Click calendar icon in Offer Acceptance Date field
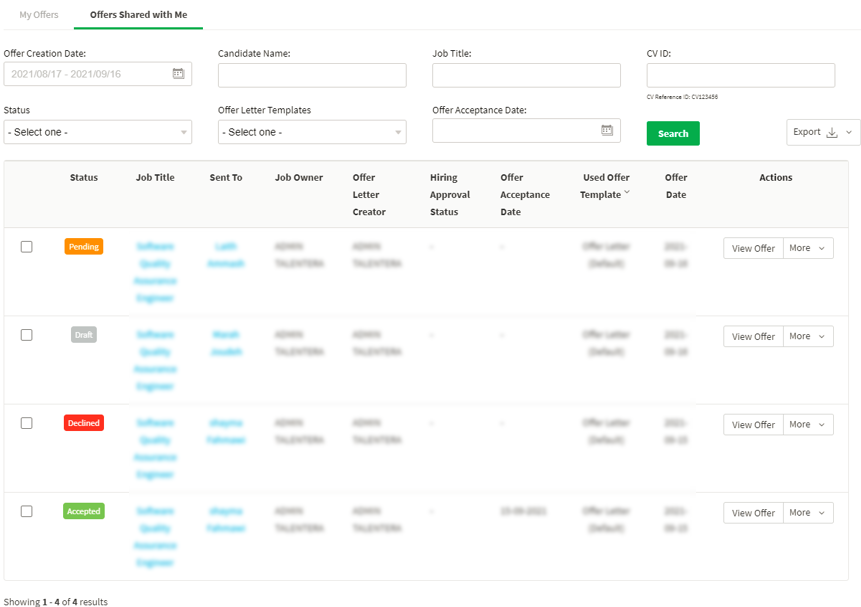The height and width of the screenshot is (607, 861). pyautogui.click(x=607, y=131)
